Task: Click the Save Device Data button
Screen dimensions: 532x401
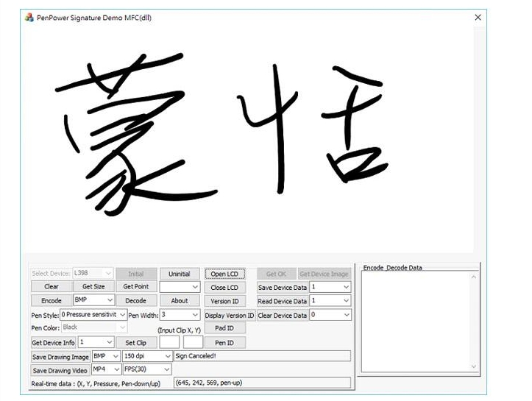Action: coord(283,288)
